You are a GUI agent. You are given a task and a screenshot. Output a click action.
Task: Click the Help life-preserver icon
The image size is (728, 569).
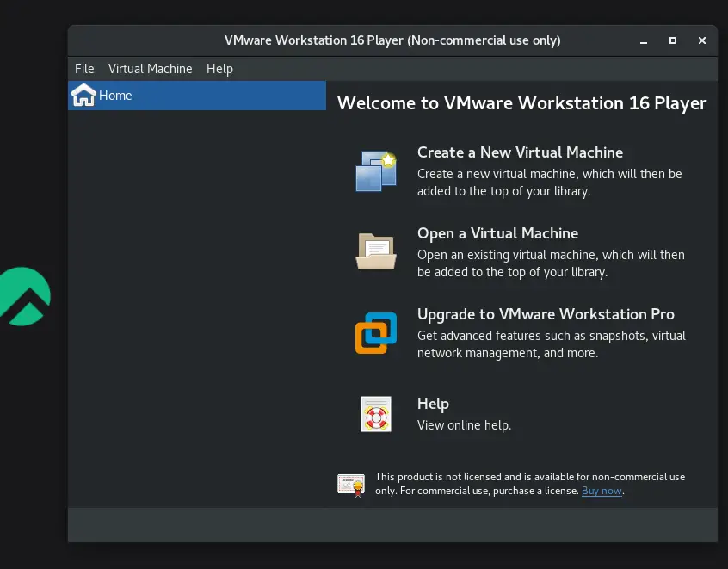pyautogui.click(x=375, y=414)
